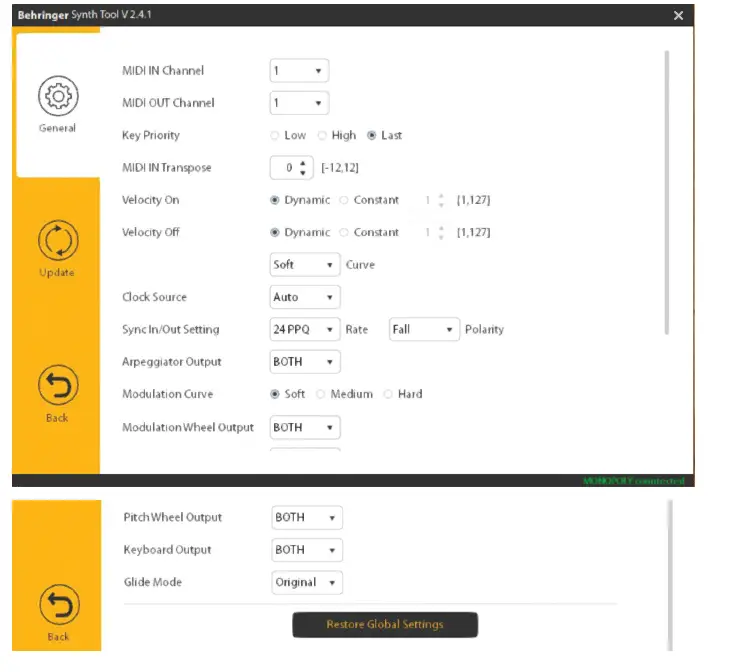The image size is (745, 672).
Task: Set Velocity Off to Constant
Action: [x=344, y=232]
